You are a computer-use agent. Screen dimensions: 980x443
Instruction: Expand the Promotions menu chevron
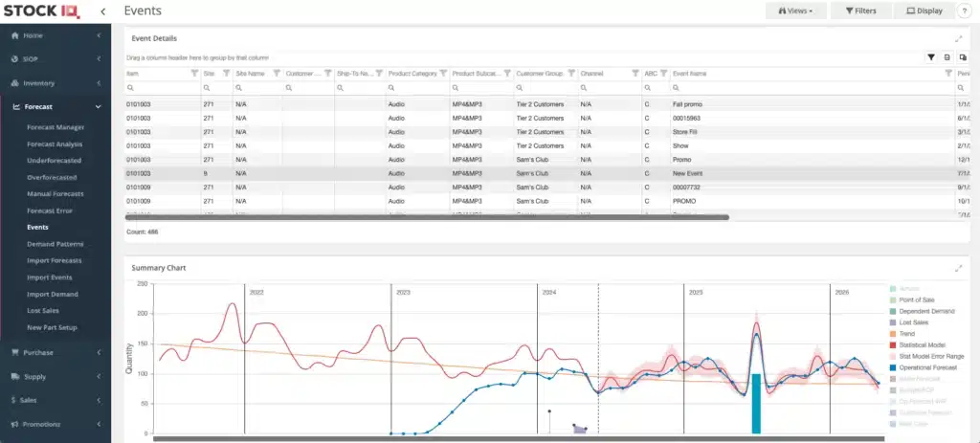point(99,424)
